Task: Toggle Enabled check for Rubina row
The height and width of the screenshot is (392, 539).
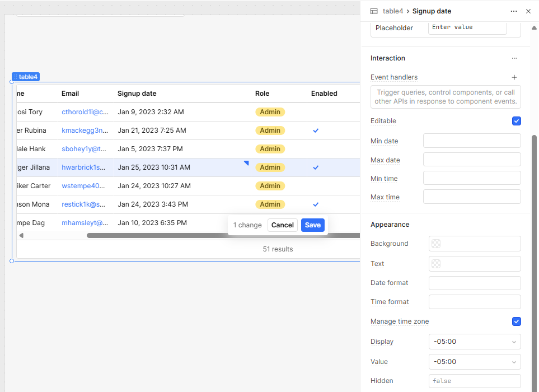Action: tap(316, 130)
